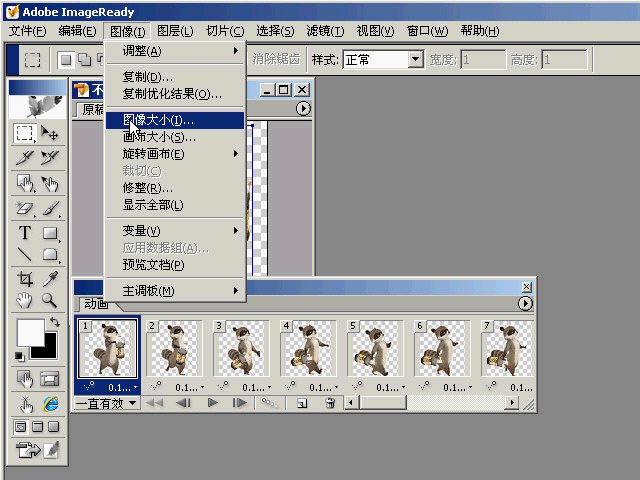
Task: Select the Move tool
Action: [x=50, y=133]
